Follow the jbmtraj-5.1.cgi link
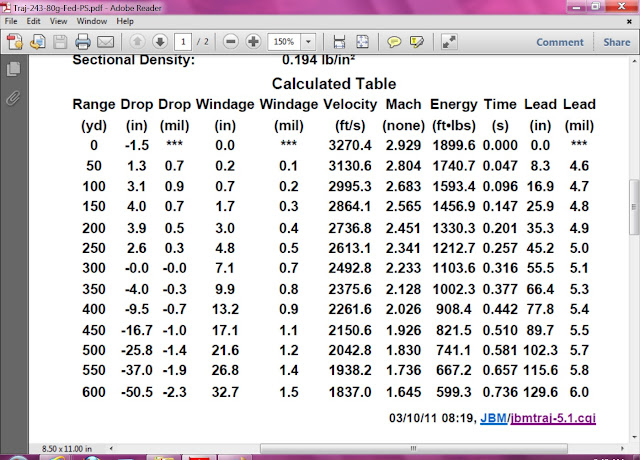Image resolution: width=640 pixels, height=460 pixels. (553, 418)
